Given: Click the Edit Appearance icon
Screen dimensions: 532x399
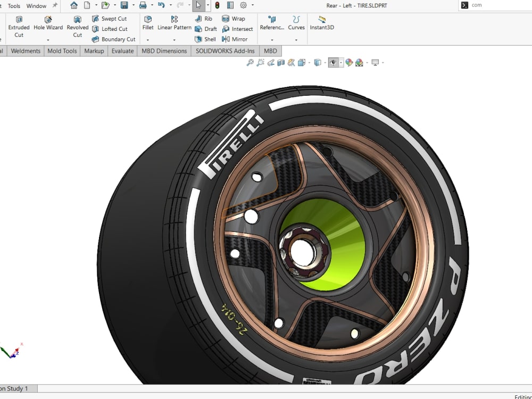Looking at the screenshot, I should 349,62.
